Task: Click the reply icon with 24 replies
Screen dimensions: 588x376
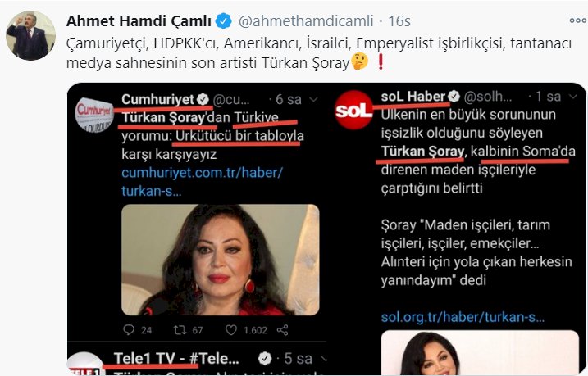Action: [x=128, y=329]
